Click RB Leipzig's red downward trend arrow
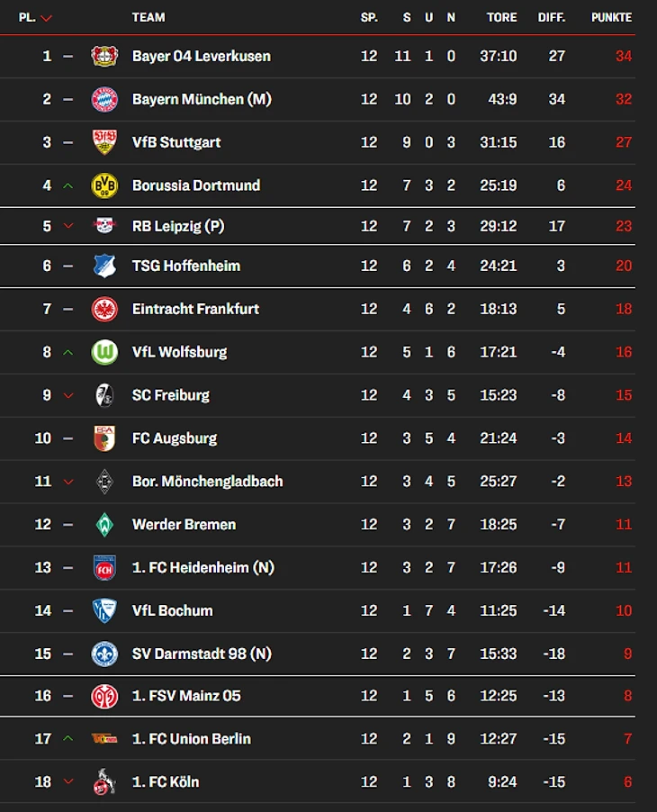 pyautogui.click(x=67, y=226)
